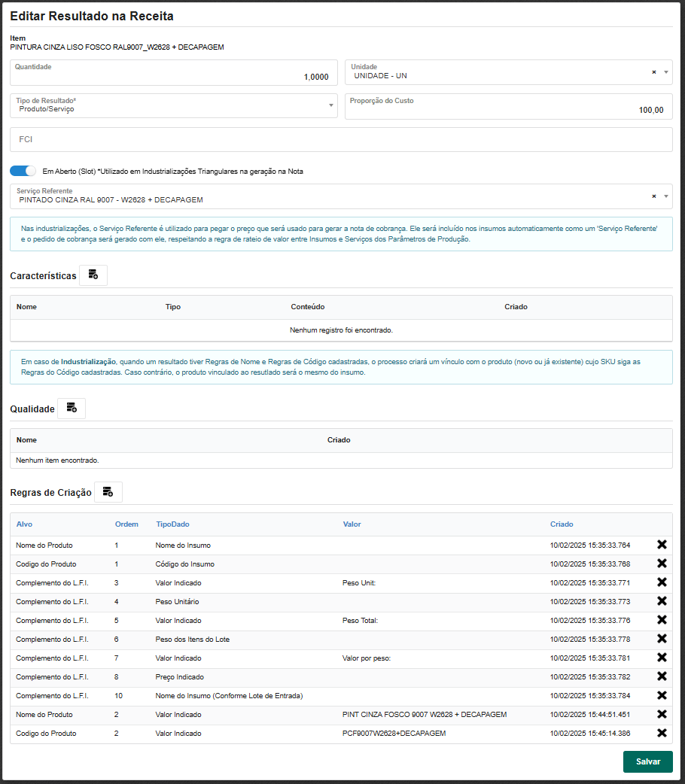Sort rules by Ordem column header
This screenshot has width=685, height=784.
click(x=126, y=524)
